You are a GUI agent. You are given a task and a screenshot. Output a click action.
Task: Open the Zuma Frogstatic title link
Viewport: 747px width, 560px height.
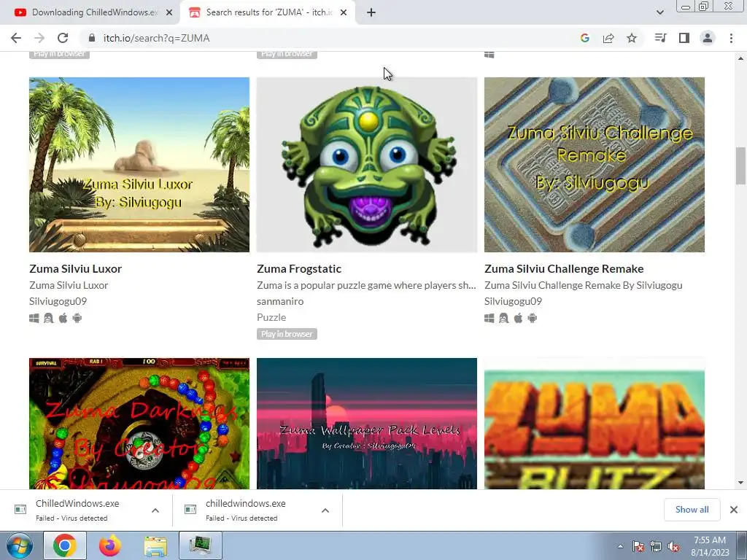click(x=298, y=268)
